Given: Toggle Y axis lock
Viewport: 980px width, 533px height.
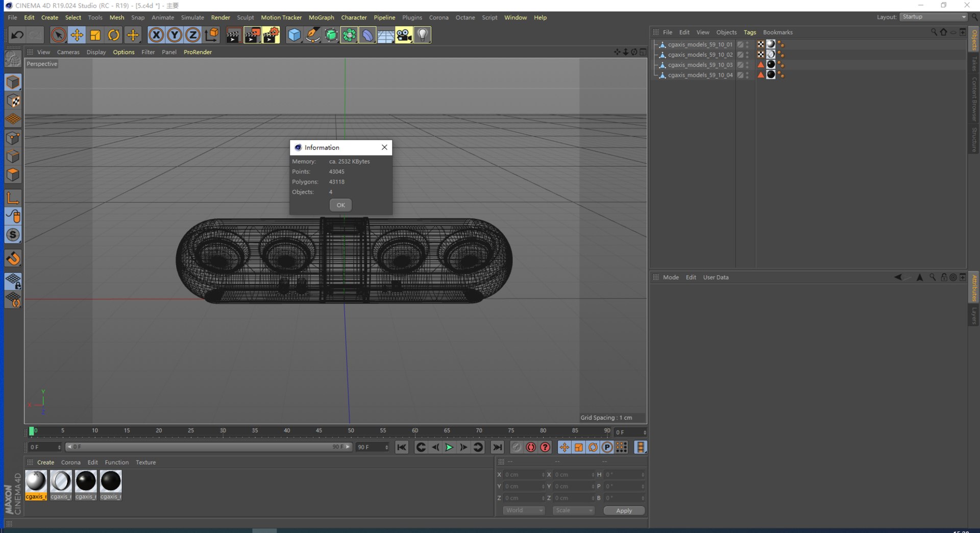Looking at the screenshot, I should pos(175,35).
